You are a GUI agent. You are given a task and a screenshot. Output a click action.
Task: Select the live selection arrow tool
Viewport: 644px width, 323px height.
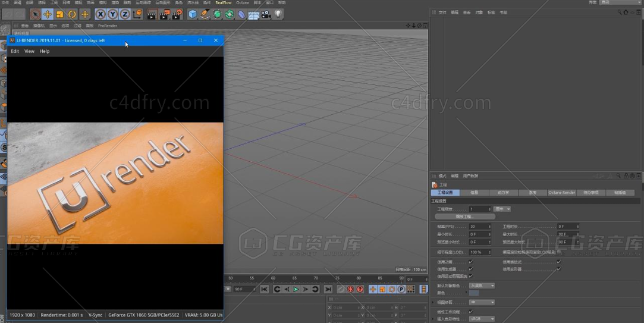coord(35,14)
